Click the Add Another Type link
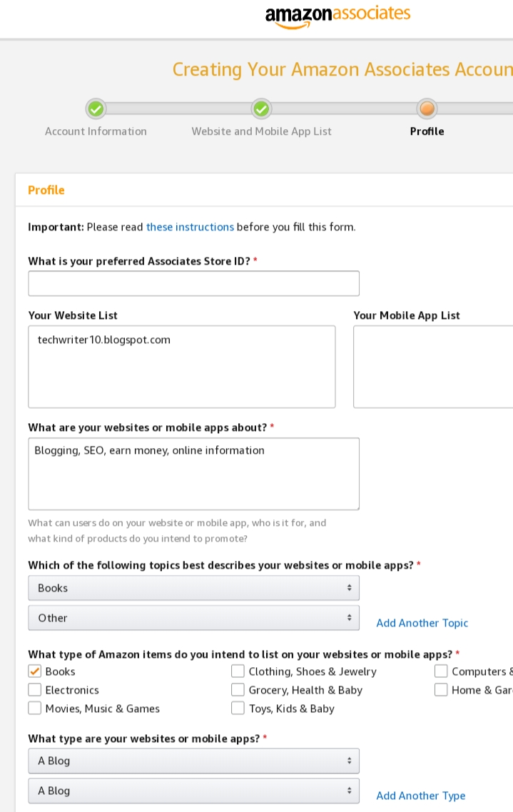 coord(420,796)
